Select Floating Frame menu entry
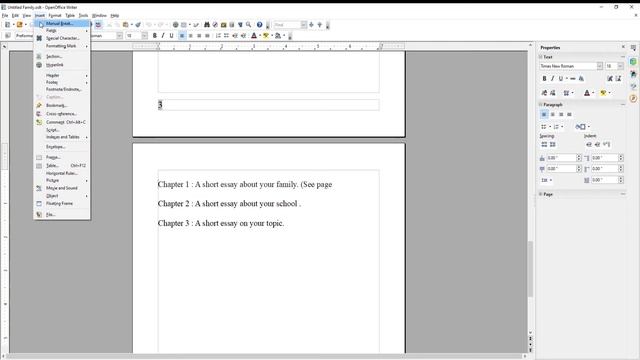 pos(62,203)
